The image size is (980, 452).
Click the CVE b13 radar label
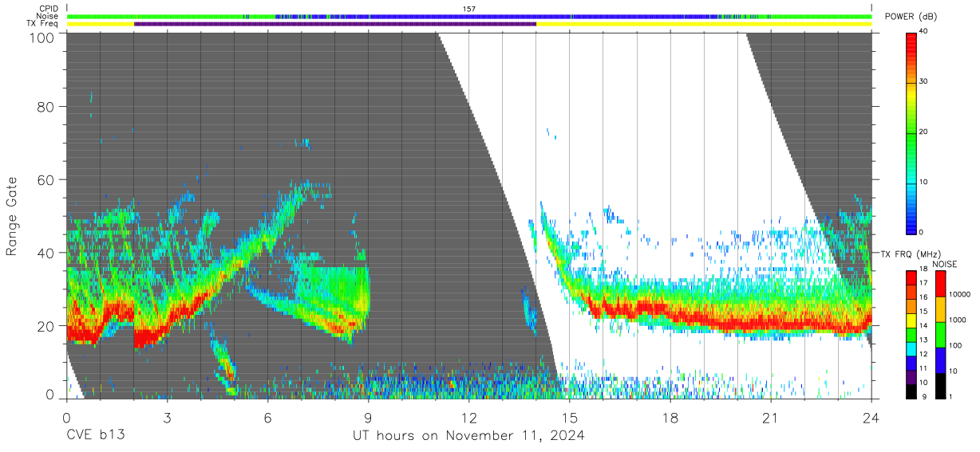[x=94, y=435]
